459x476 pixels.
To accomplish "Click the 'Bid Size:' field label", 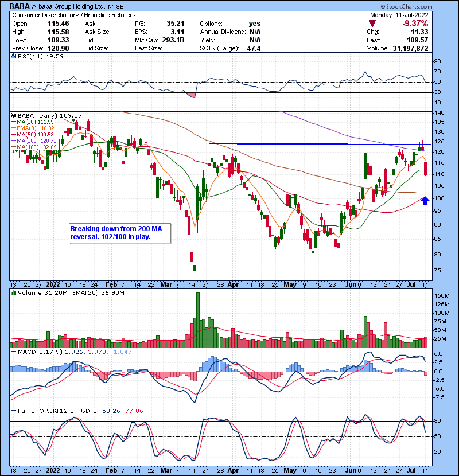I will [96, 49].
